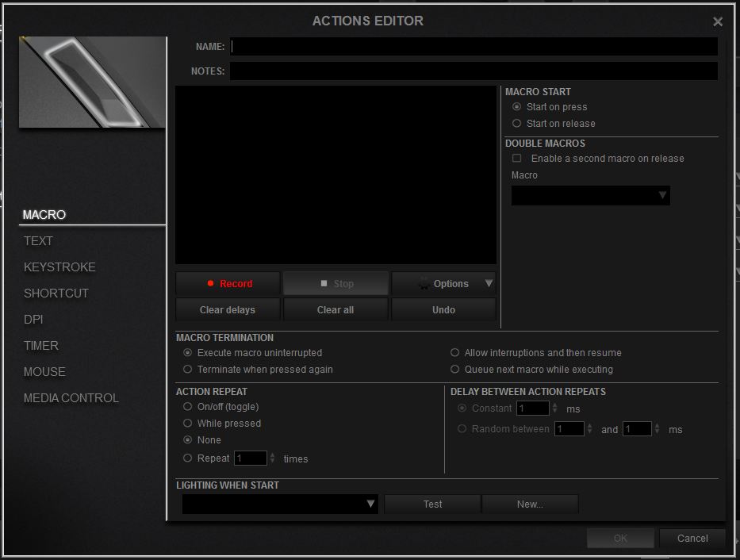This screenshot has width=740, height=560.
Task: Create a new lighting with New...
Action: [x=530, y=504]
